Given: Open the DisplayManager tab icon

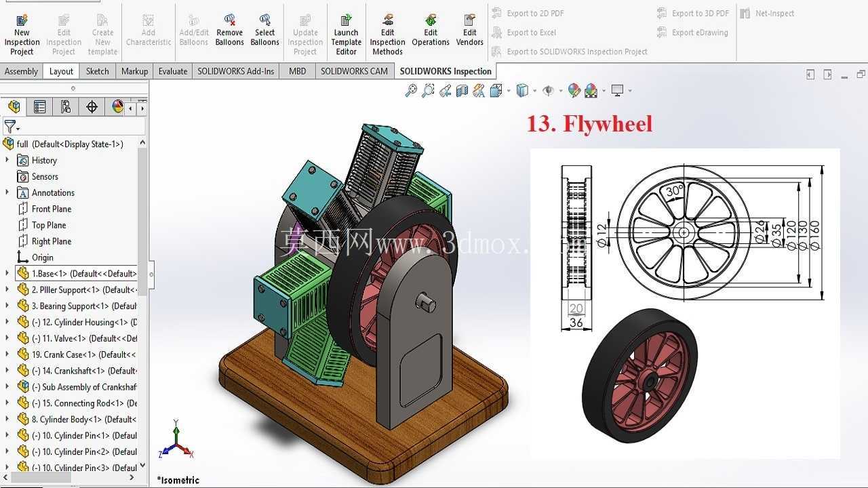Looking at the screenshot, I should click(x=117, y=106).
